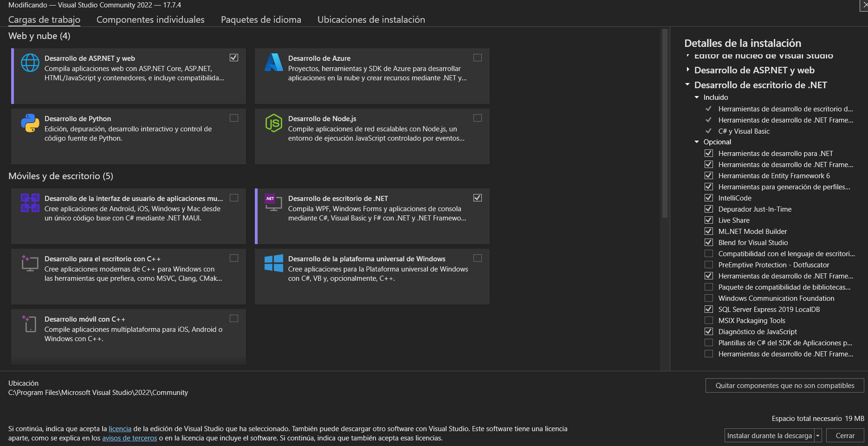Collapse the Incluido section
Image resolution: width=868 pixels, height=446 pixels.
tap(697, 97)
